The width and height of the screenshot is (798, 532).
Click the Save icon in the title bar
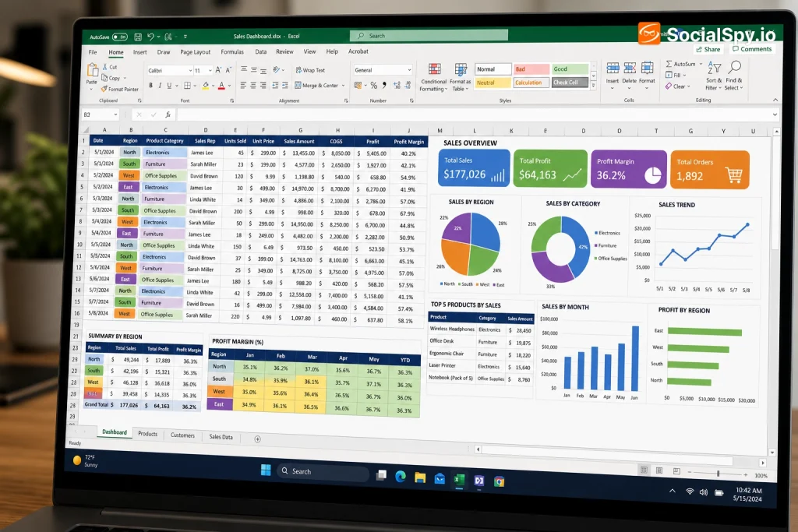pyautogui.click(x=138, y=37)
